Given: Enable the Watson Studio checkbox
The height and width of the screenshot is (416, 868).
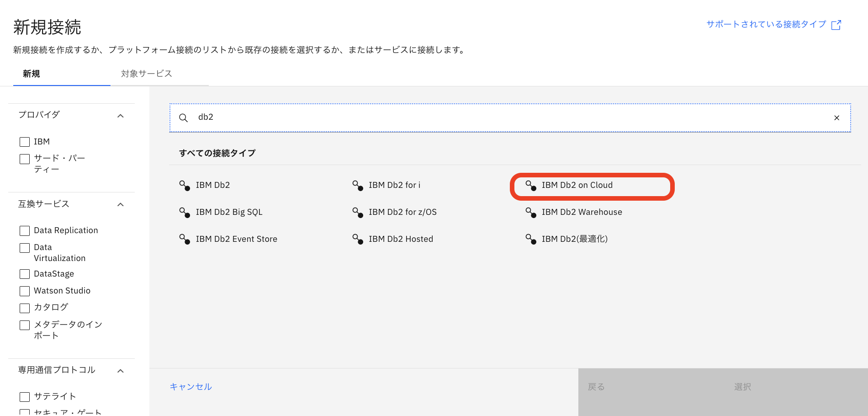Looking at the screenshot, I should click(25, 291).
